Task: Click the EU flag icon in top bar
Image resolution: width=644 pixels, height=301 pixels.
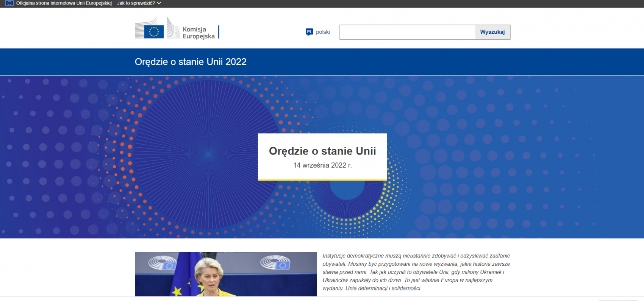Action: tap(9, 3)
